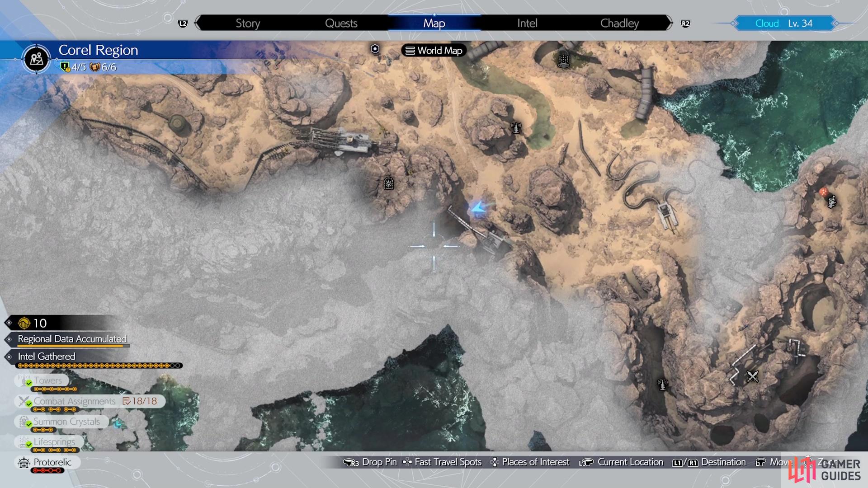Click the Corel Region title text
The image size is (868, 488).
[98, 50]
